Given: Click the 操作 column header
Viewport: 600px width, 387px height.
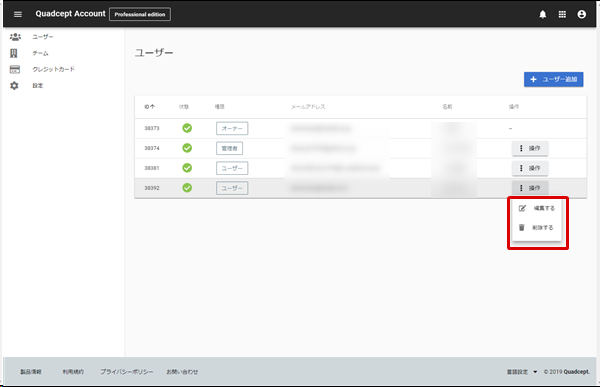Looking at the screenshot, I should tap(514, 107).
